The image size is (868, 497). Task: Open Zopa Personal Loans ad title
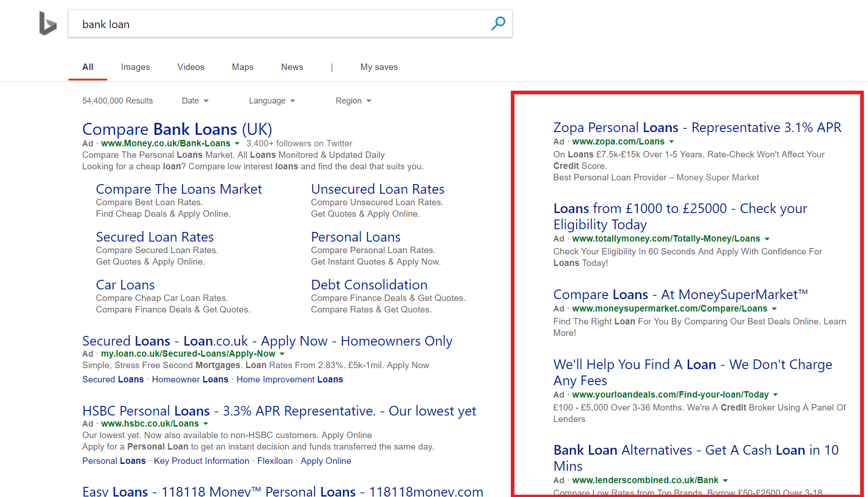coord(697,127)
